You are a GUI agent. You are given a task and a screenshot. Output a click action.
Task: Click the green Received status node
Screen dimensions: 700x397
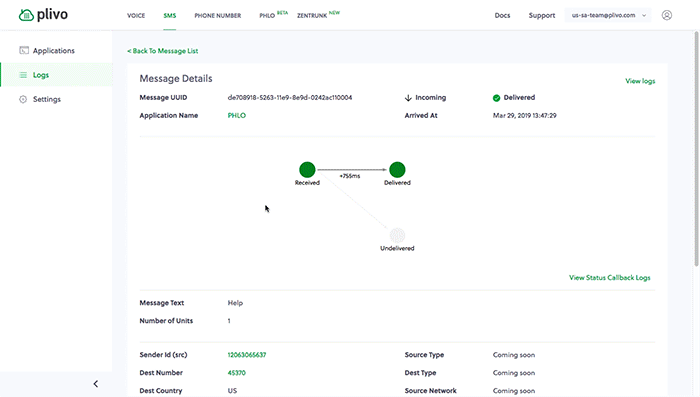click(307, 170)
